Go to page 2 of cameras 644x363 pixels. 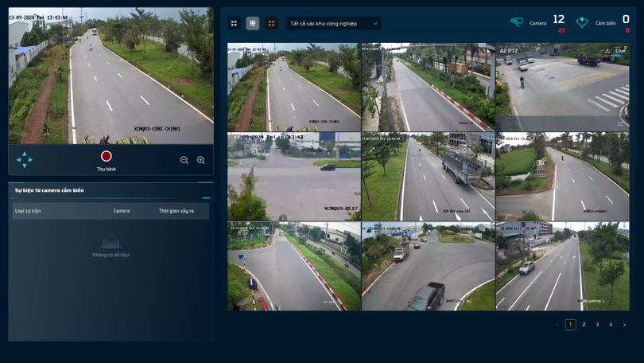584,325
